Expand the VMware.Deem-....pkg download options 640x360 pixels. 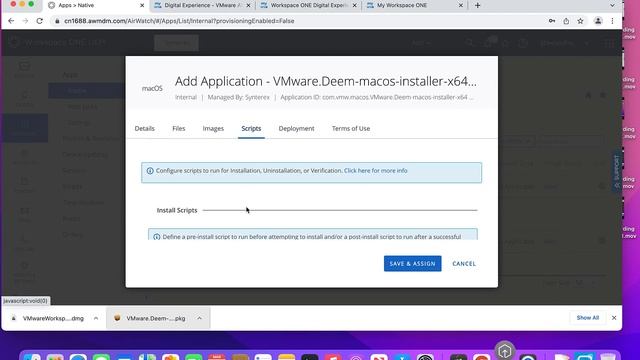(199, 318)
